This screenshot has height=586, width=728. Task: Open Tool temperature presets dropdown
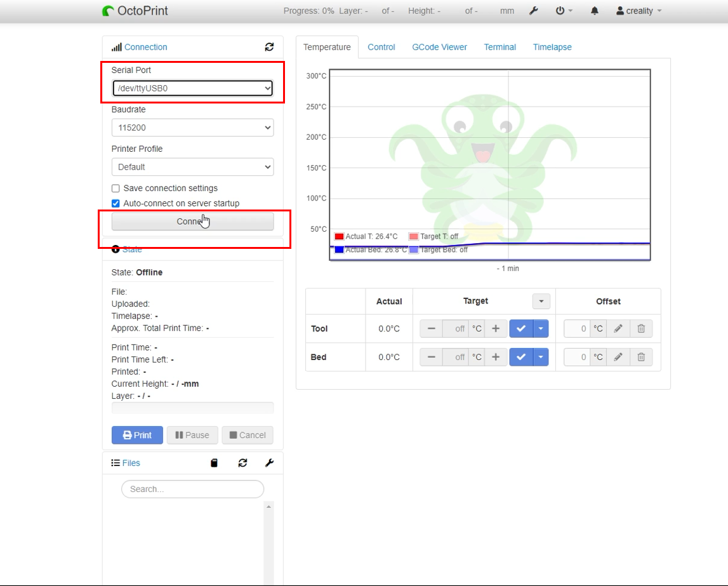coord(541,329)
